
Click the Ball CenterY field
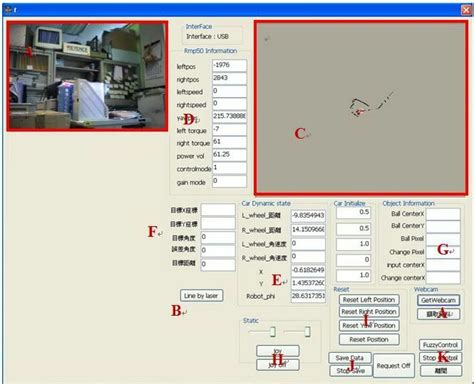tap(443, 227)
